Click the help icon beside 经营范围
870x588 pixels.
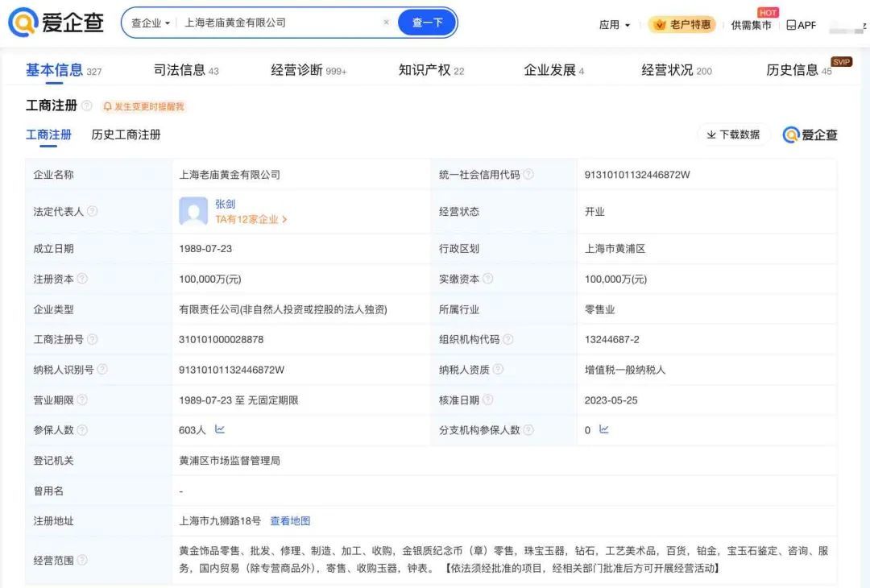tap(82, 560)
